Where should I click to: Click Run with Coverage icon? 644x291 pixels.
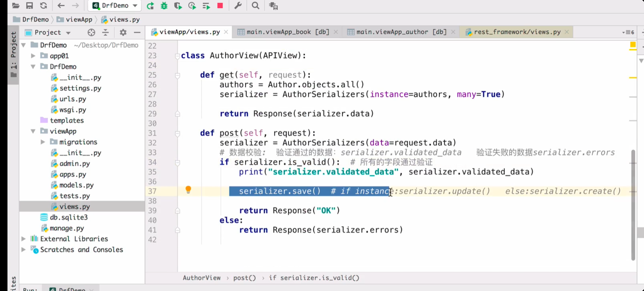[178, 6]
